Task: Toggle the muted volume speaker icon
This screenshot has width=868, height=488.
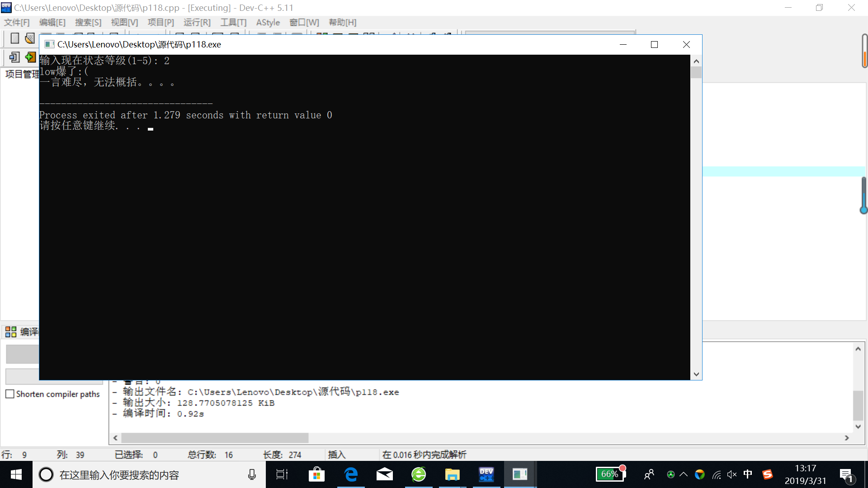Action: coord(732,474)
